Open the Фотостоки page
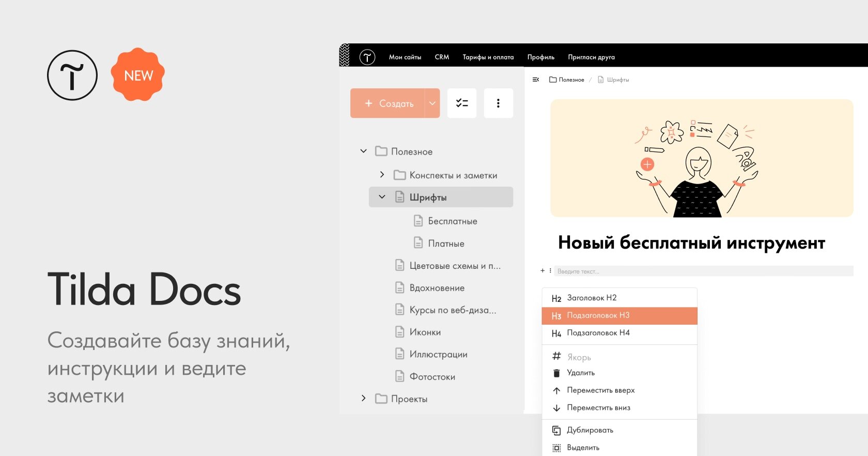Image resolution: width=868 pixels, height=456 pixels. click(x=432, y=377)
